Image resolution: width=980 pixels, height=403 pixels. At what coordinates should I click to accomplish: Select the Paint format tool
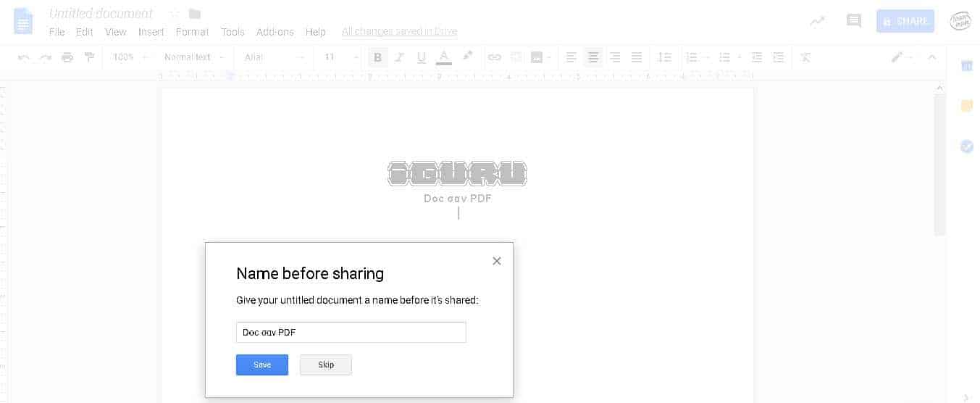(89, 57)
